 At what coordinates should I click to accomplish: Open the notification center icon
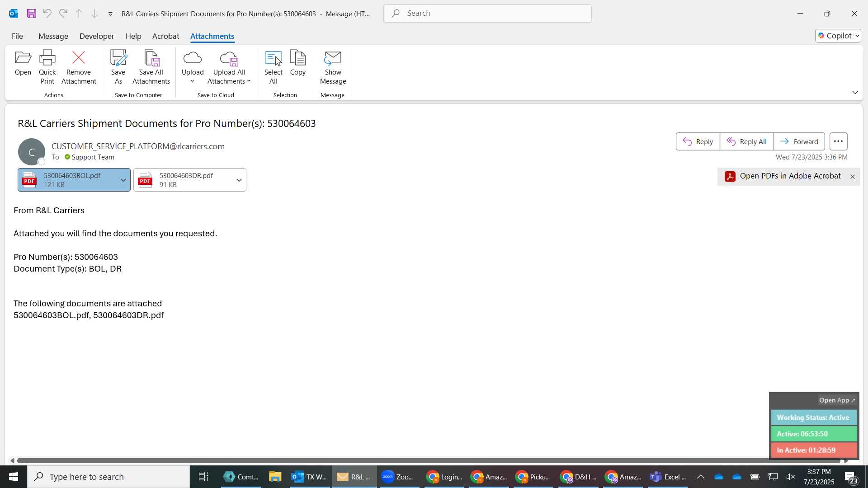(x=851, y=477)
